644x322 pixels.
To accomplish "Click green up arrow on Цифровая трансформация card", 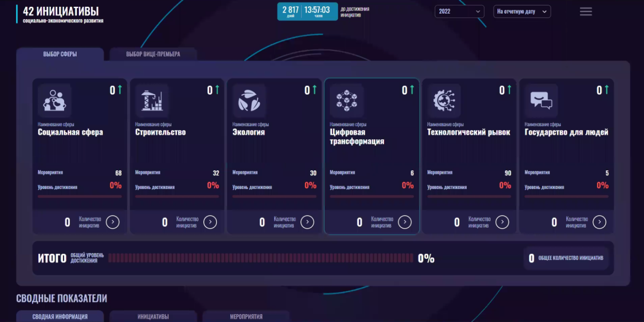I will pyautogui.click(x=412, y=90).
